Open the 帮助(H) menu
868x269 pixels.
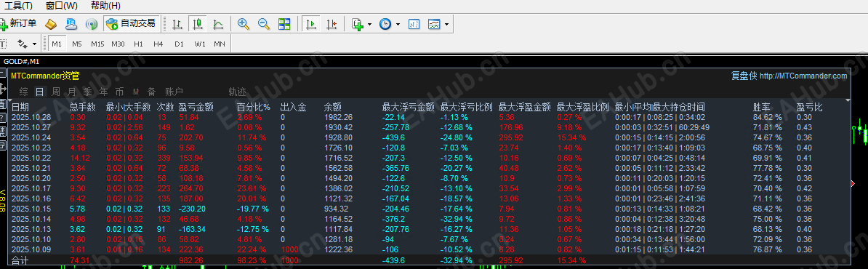click(x=105, y=6)
